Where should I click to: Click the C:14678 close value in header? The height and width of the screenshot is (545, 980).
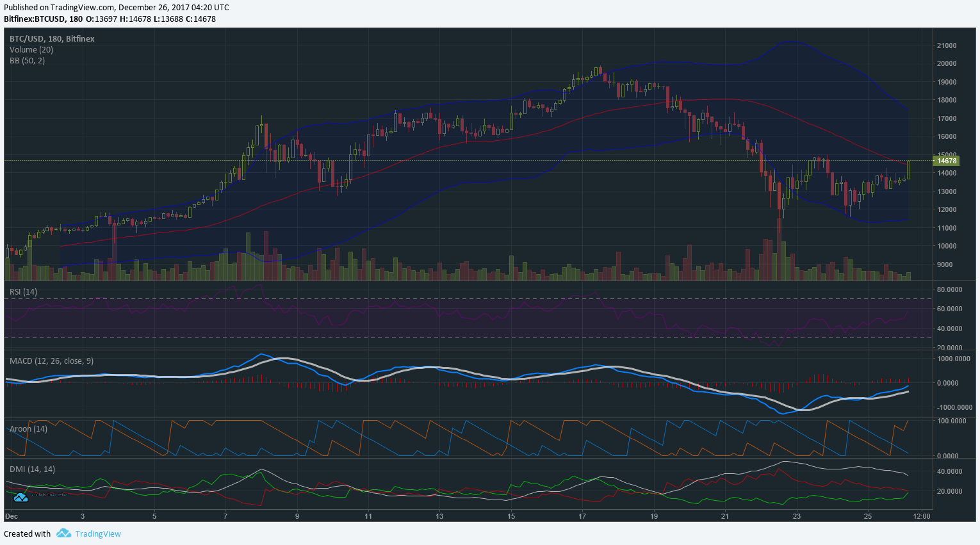pyautogui.click(x=200, y=19)
